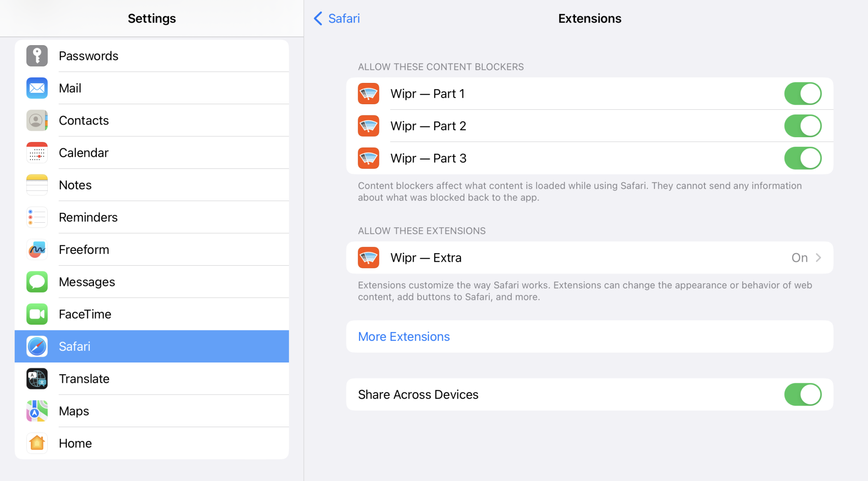Tap 'Allow These Extensions' section header
Viewport: 868px width, 481px height.
[x=421, y=231]
